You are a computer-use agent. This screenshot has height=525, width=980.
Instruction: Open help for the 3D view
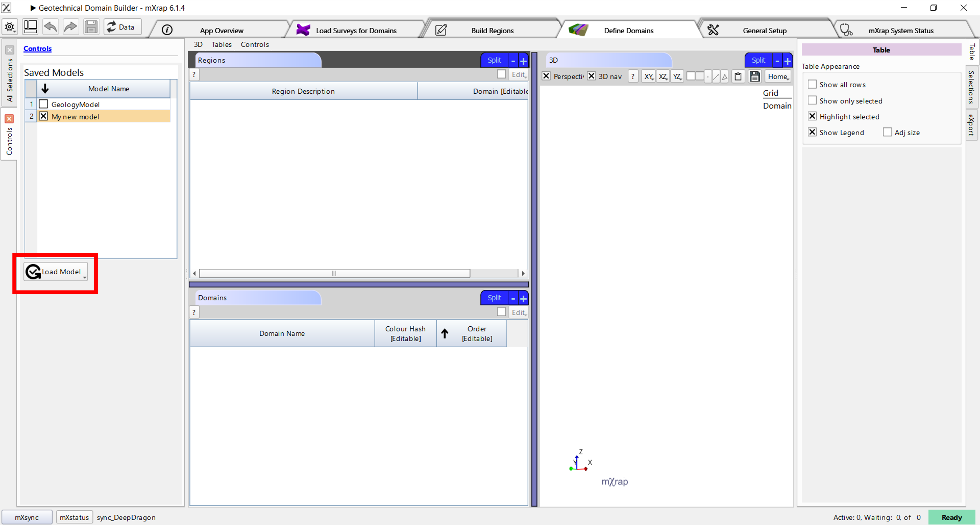click(x=633, y=76)
